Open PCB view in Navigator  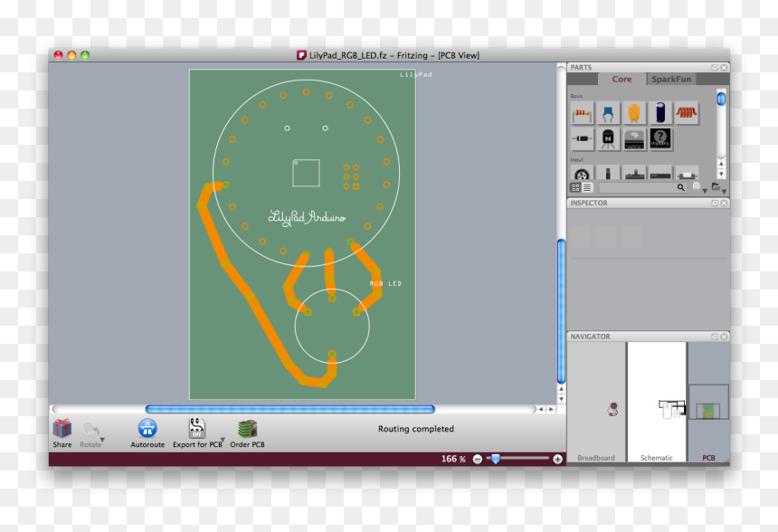tap(708, 402)
